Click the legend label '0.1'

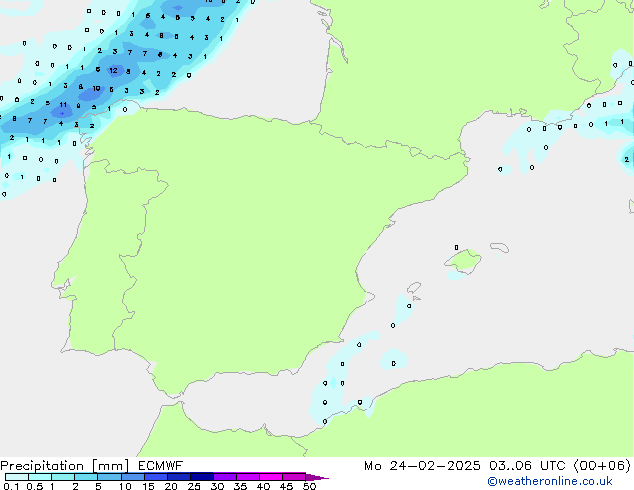(x=11, y=486)
